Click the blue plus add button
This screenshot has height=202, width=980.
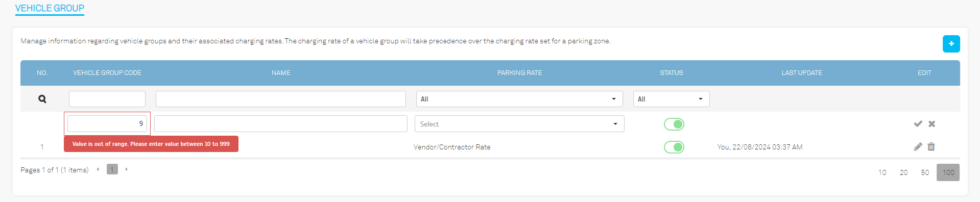point(951,44)
